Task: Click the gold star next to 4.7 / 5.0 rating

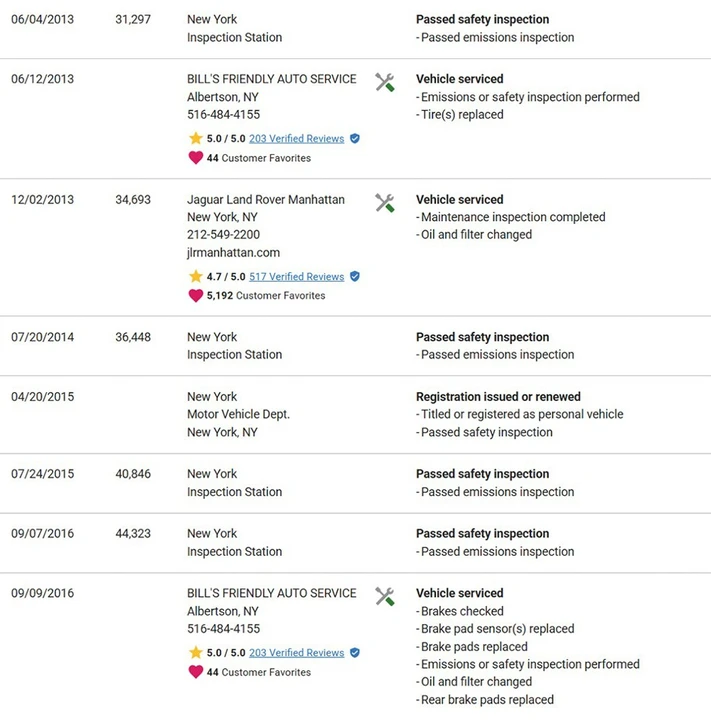Action: point(196,276)
